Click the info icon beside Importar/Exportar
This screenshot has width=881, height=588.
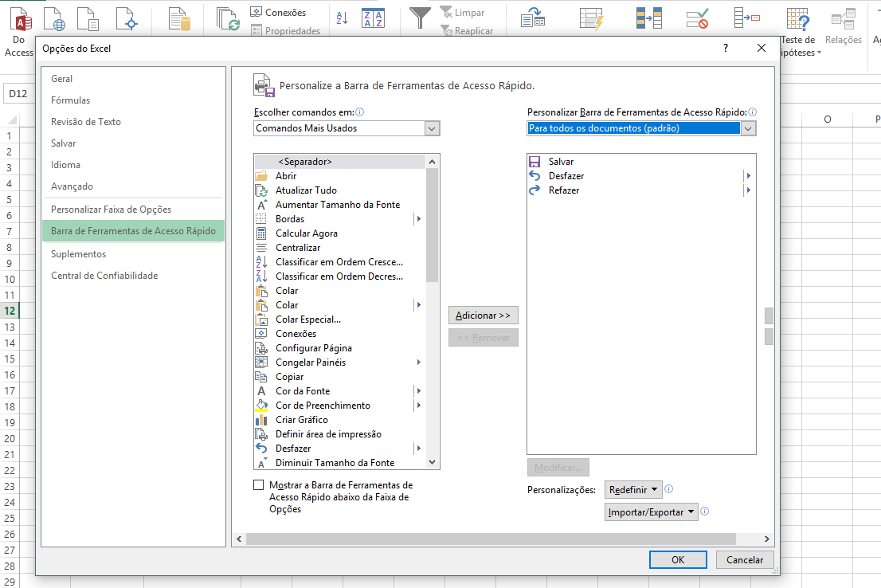tap(705, 511)
